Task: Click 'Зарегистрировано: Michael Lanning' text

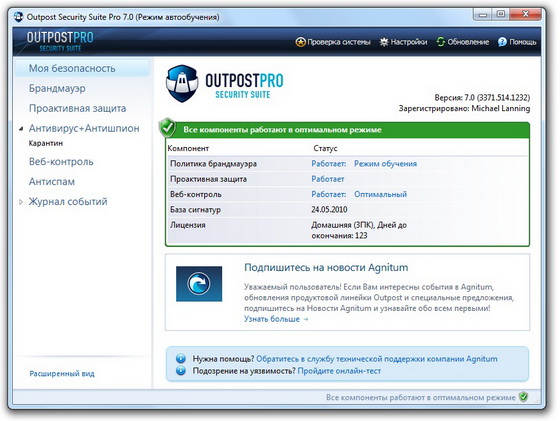Action: tap(464, 108)
